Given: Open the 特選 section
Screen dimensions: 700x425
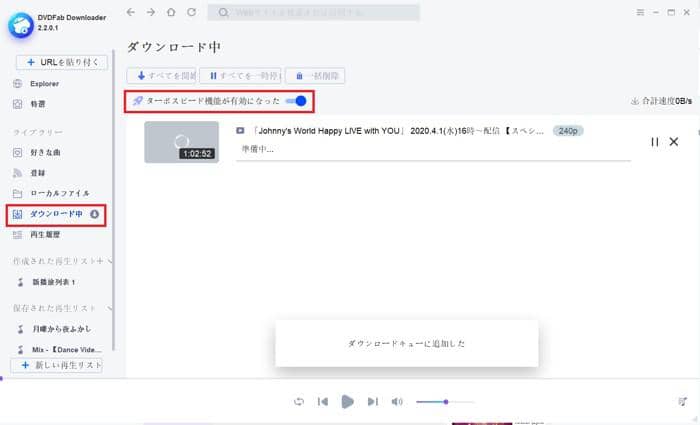Looking at the screenshot, I should 29,104.
